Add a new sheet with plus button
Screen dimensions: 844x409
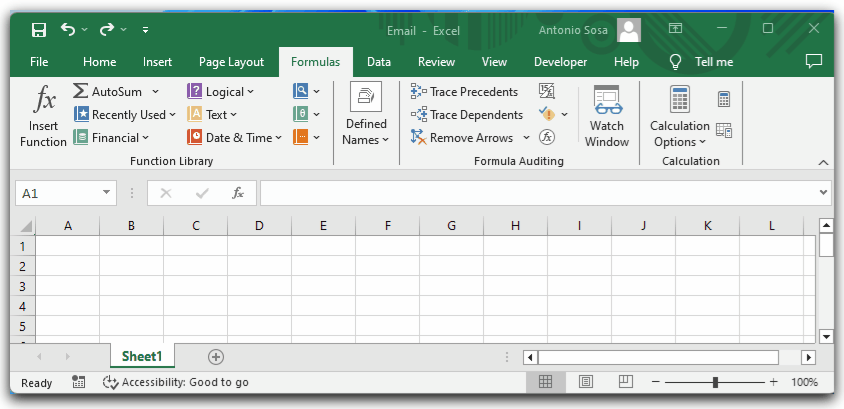click(216, 356)
